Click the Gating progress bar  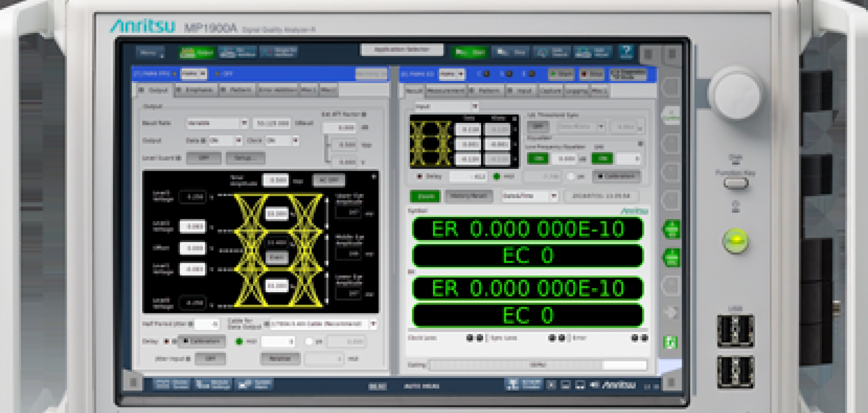[x=537, y=365]
